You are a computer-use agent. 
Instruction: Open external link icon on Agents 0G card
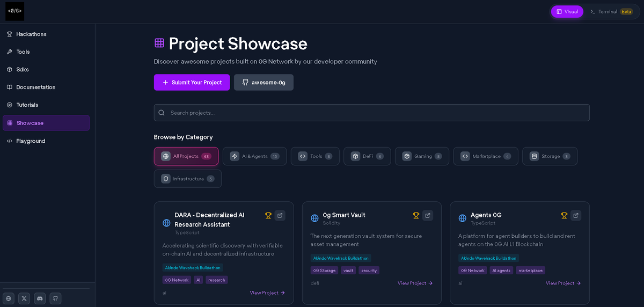pyautogui.click(x=576, y=215)
